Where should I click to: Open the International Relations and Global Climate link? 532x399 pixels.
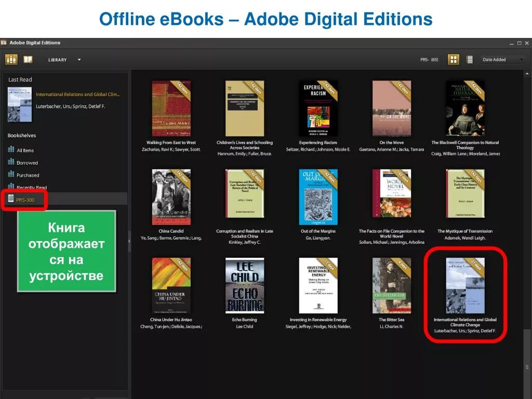tap(78, 94)
